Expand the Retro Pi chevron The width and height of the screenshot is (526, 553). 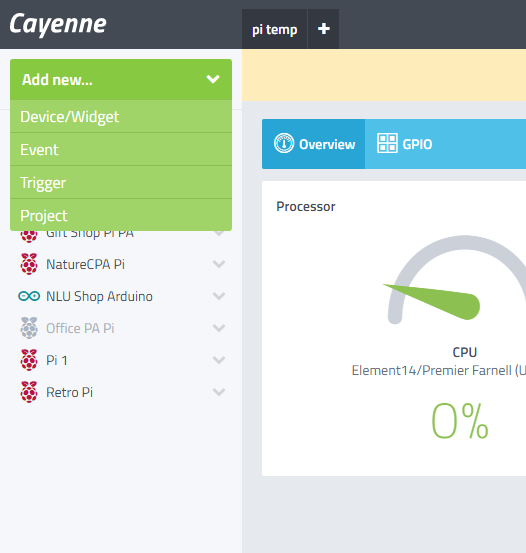(219, 392)
